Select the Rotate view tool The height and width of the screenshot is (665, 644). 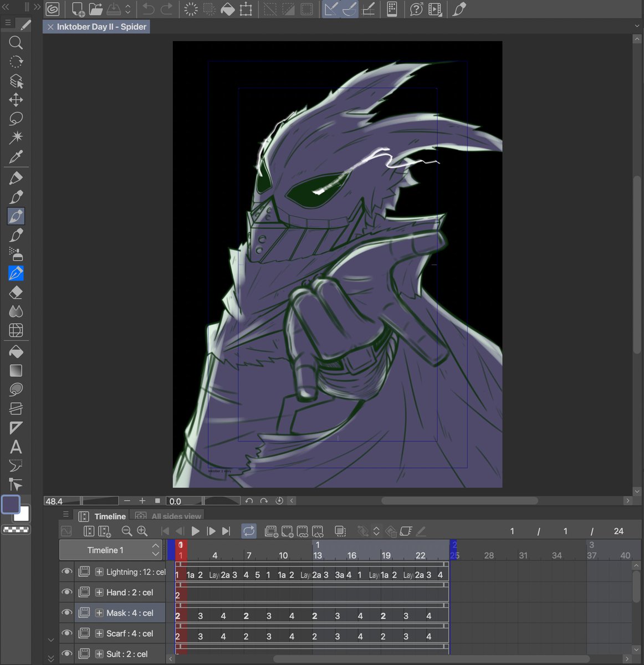pos(16,62)
